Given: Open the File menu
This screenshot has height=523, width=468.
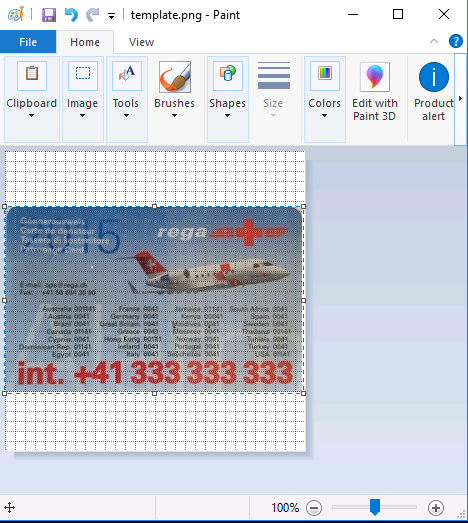Looking at the screenshot, I should (x=28, y=42).
